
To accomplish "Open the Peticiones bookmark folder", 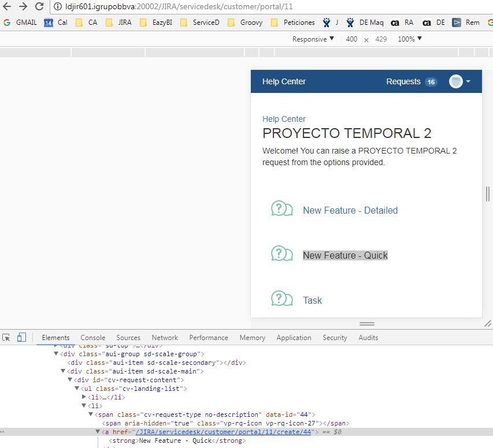I will [292, 23].
